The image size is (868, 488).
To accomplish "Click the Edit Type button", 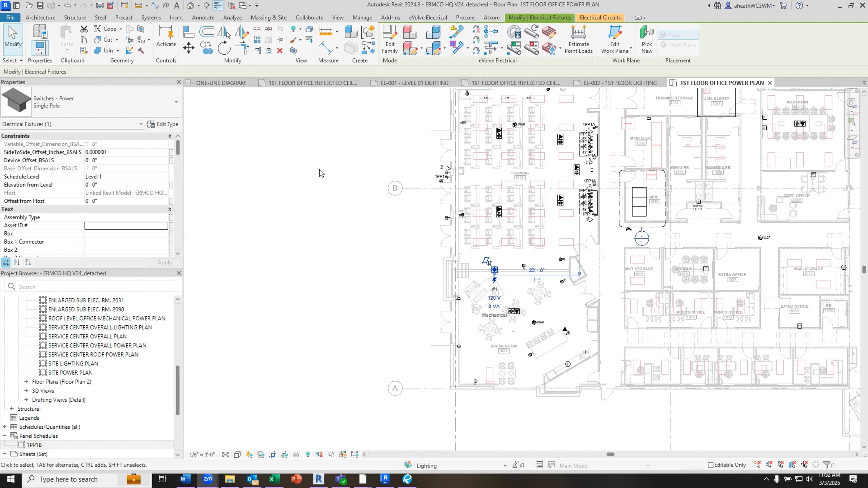I will click(x=163, y=124).
